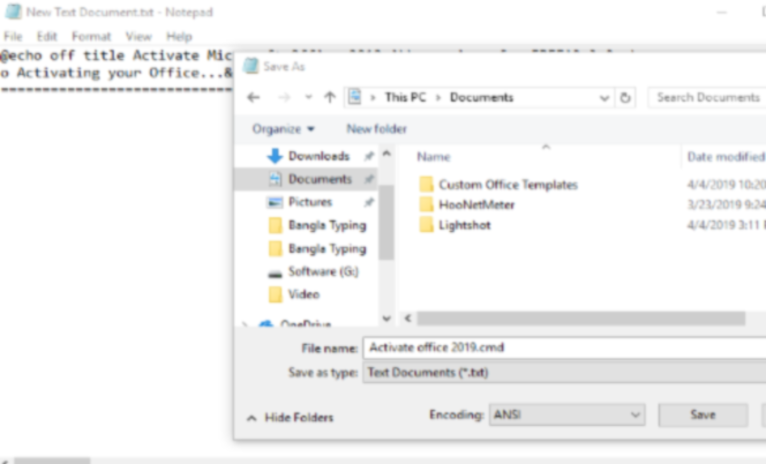The height and width of the screenshot is (464, 766).
Task: Sort files by Name column header
Action: 433,157
